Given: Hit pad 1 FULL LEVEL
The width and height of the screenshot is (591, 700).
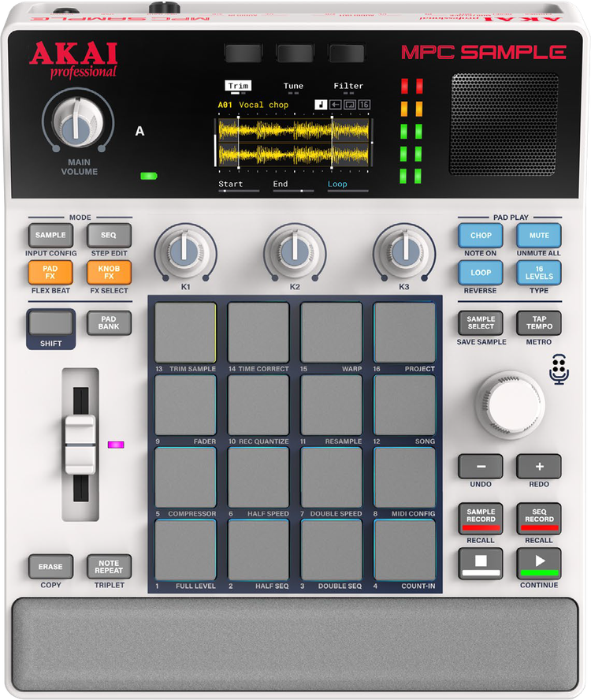Looking at the screenshot, I should point(185,549).
